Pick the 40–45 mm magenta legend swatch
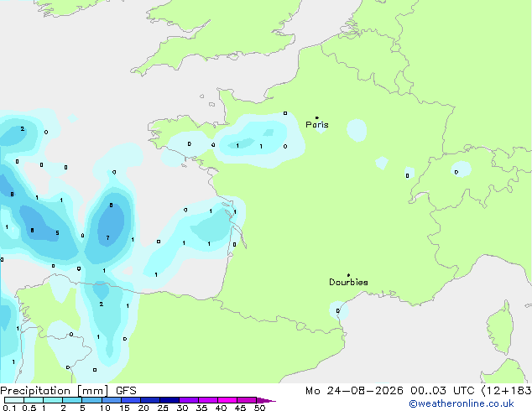Viewport: 532px width, 411px height. [x=227, y=400]
